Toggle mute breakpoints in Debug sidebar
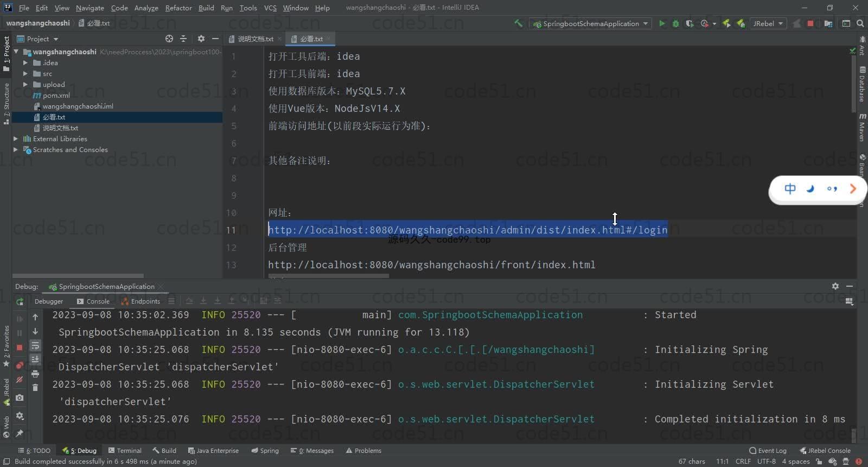868x467 pixels. (x=20, y=380)
